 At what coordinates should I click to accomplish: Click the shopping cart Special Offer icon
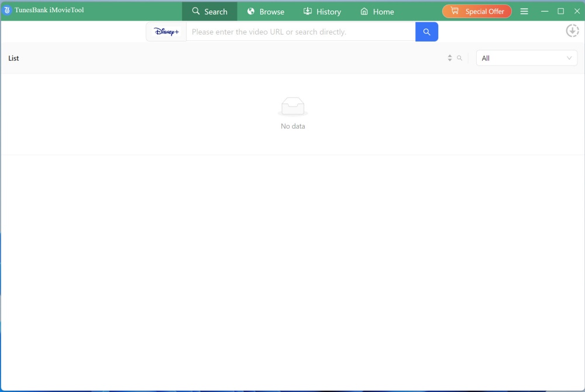tap(455, 11)
